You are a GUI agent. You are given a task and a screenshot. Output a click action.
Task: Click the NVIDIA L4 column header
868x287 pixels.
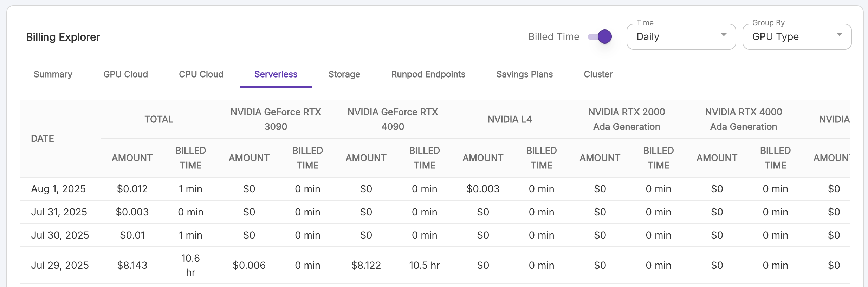pos(510,119)
